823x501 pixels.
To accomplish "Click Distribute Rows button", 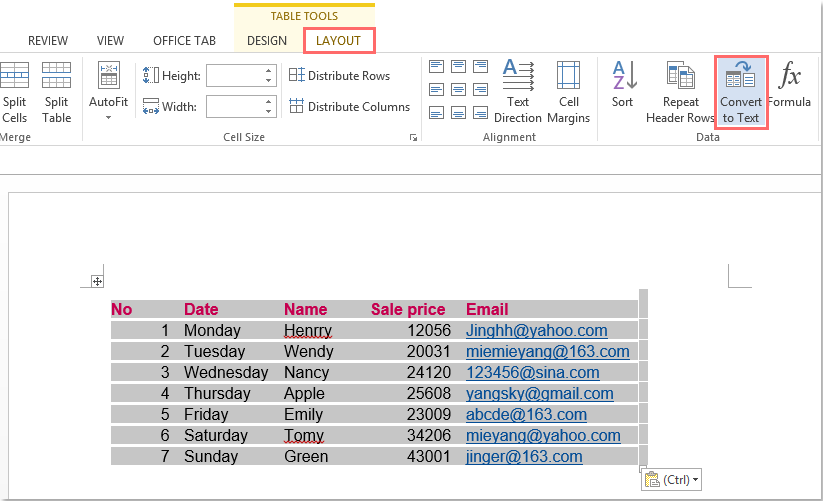I will point(339,76).
